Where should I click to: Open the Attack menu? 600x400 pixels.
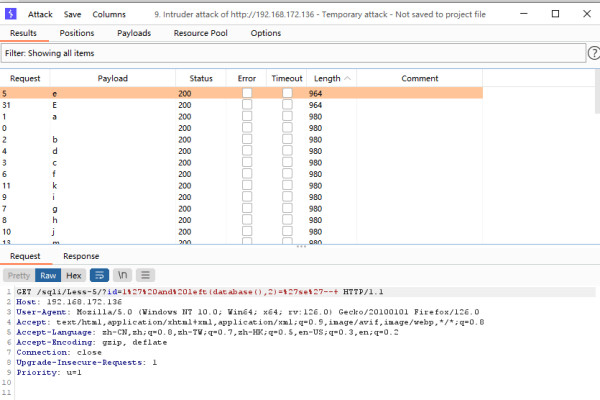click(40, 15)
